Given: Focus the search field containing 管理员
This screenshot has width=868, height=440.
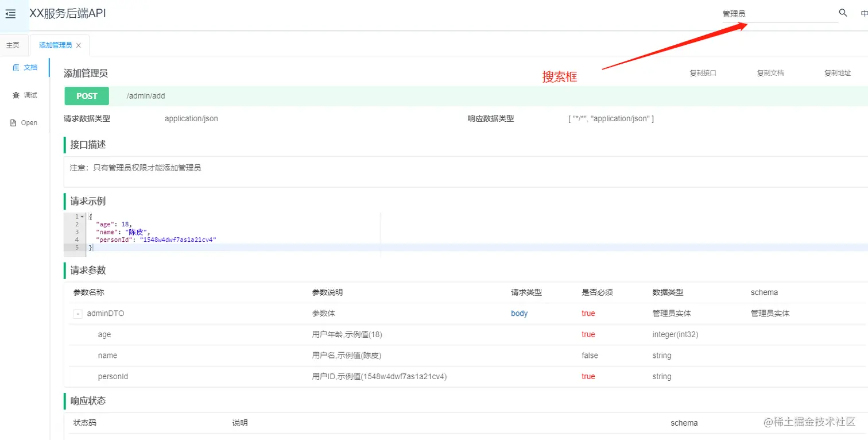Looking at the screenshot, I should (780, 14).
